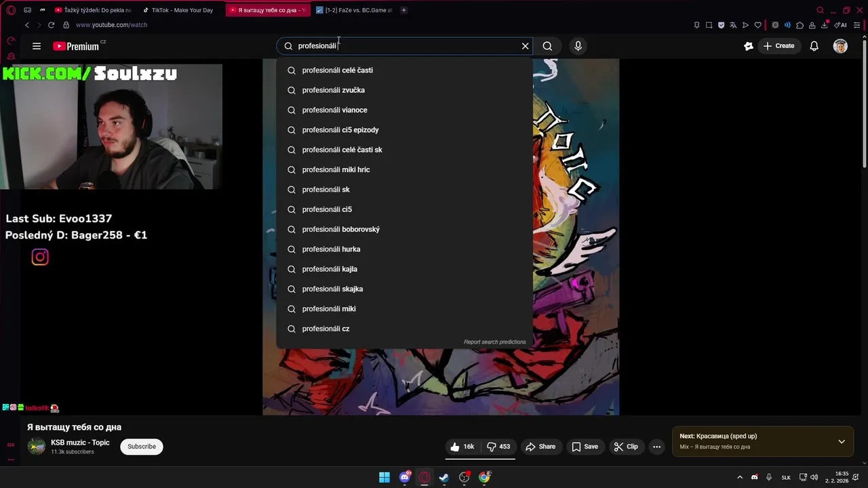
Task: Open the page translate icon
Action: tap(733, 25)
